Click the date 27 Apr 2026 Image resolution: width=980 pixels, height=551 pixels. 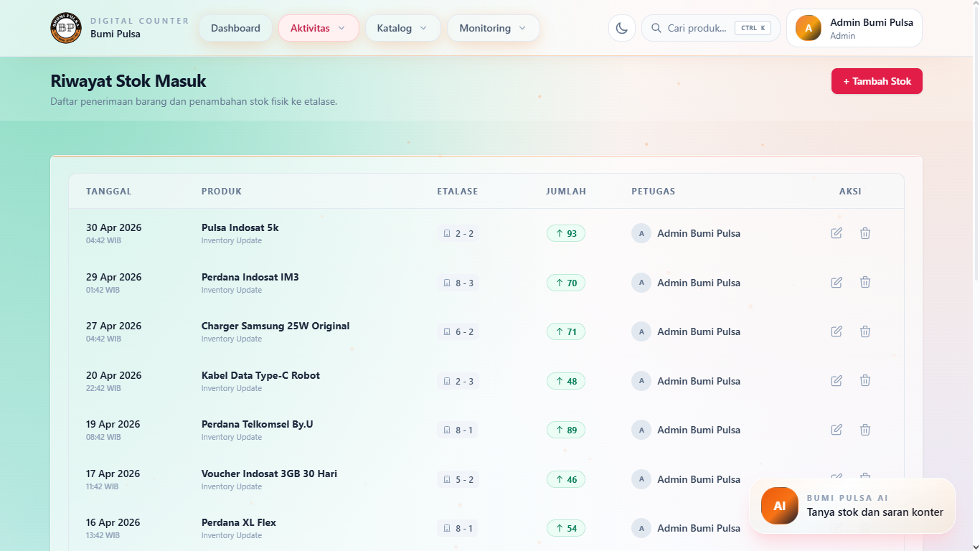point(114,326)
